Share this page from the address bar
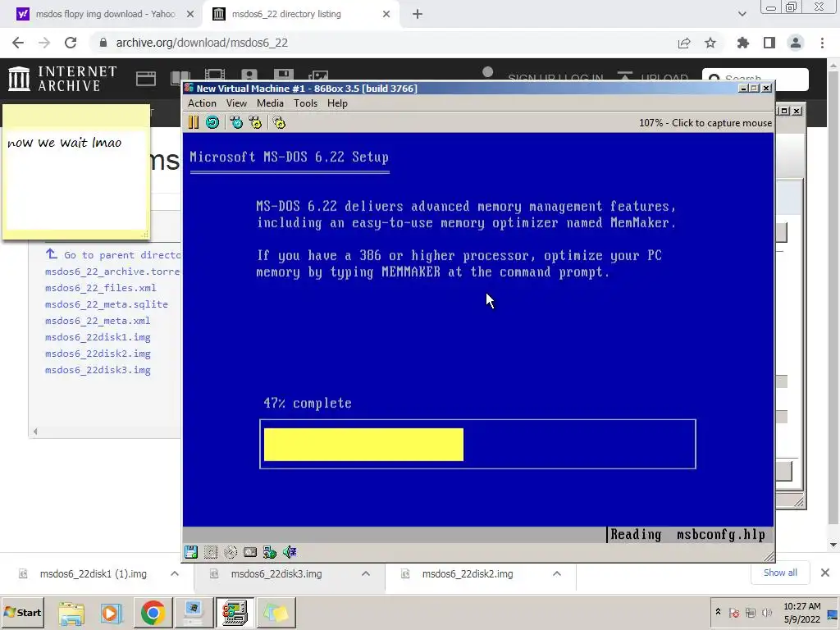 point(684,43)
